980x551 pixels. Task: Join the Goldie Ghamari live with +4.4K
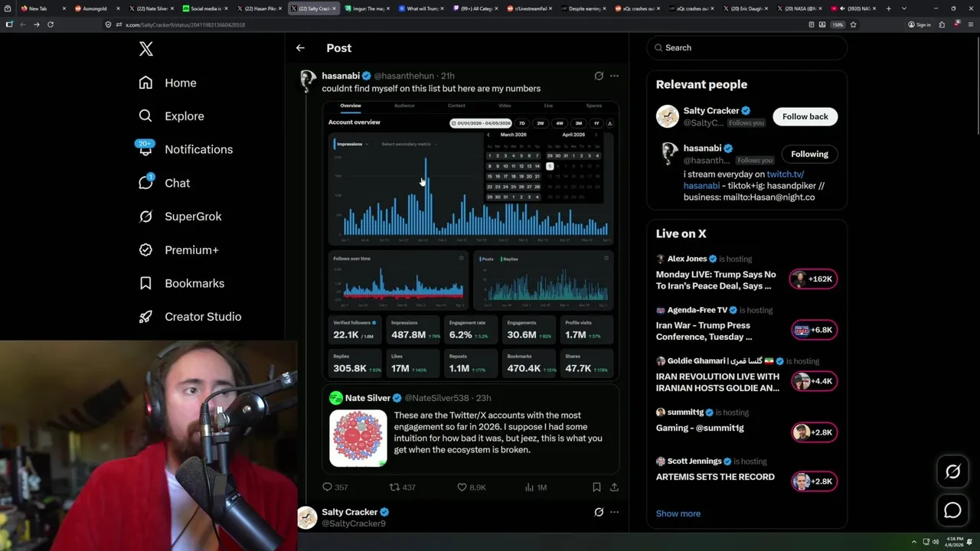click(814, 381)
